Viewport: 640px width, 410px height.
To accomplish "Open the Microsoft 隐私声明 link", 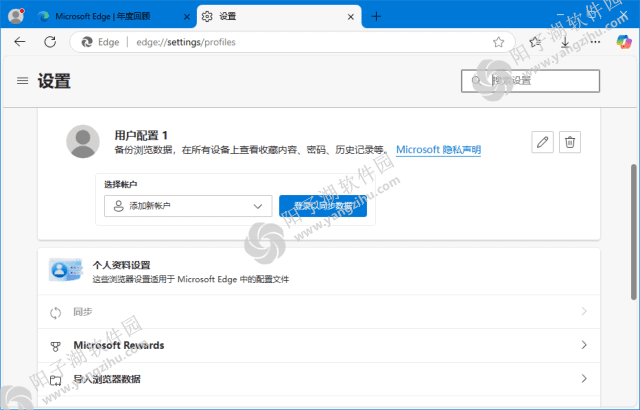I will 438,150.
